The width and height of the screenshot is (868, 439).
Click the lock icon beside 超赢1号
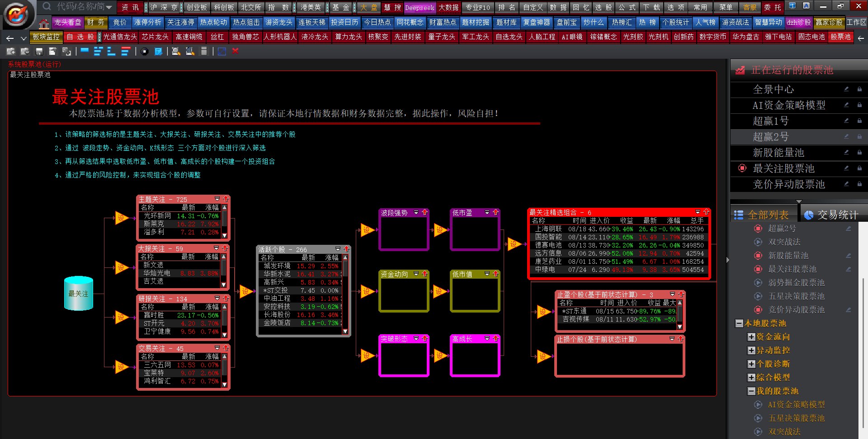859,121
